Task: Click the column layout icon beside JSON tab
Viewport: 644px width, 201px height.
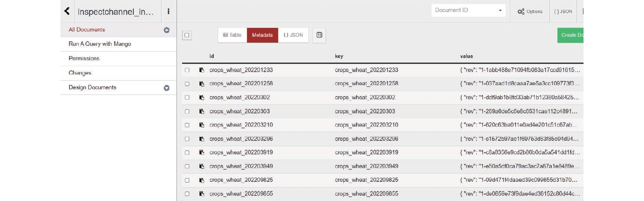Action: click(319, 35)
